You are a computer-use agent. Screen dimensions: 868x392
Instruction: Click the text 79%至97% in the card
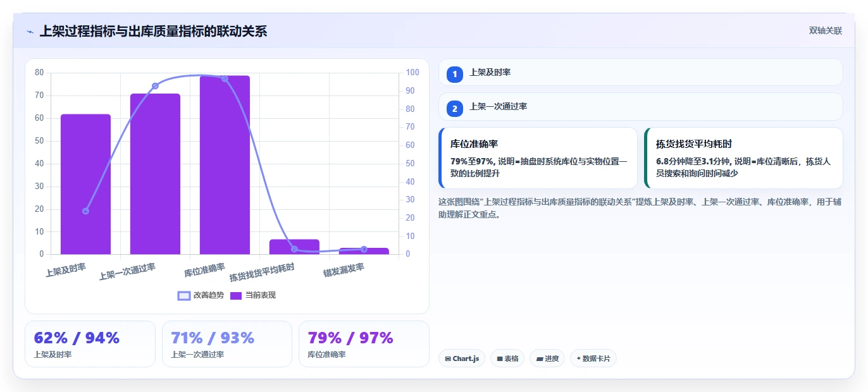[471, 161]
